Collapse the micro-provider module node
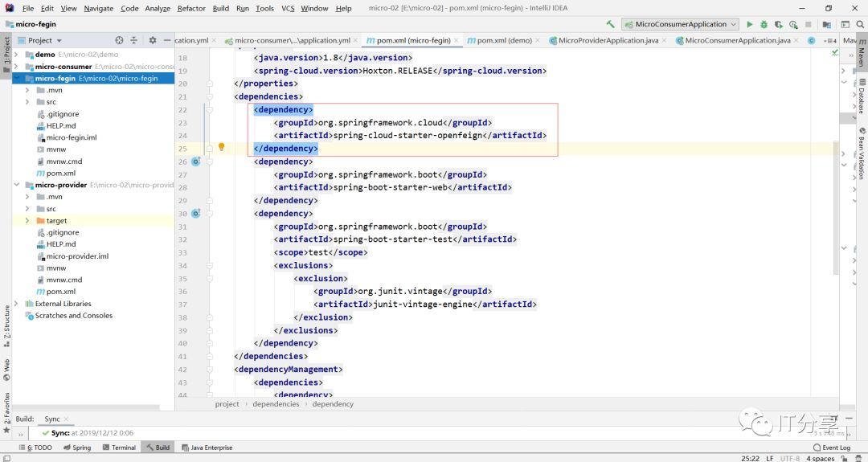The width and height of the screenshot is (868, 462). [x=16, y=185]
